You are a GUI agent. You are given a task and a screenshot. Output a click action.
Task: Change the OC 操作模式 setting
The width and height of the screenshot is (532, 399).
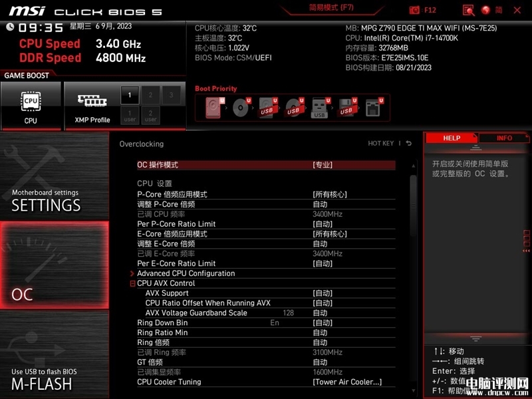pyautogui.click(x=266, y=165)
